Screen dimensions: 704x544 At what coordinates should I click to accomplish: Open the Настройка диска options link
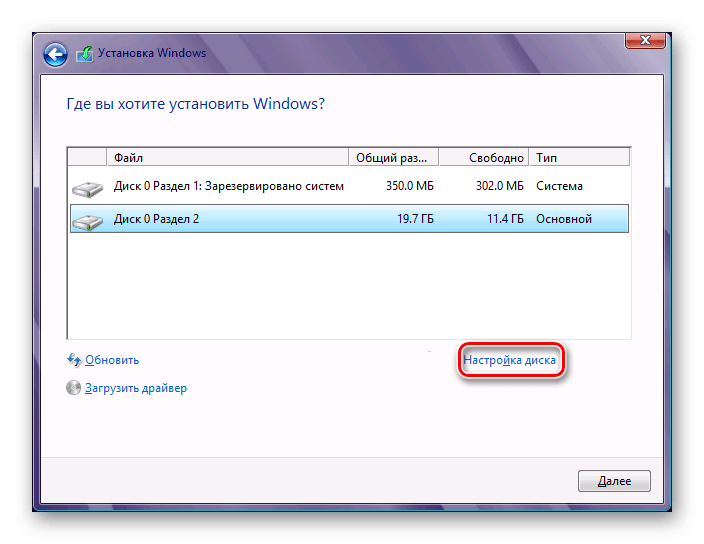511,360
